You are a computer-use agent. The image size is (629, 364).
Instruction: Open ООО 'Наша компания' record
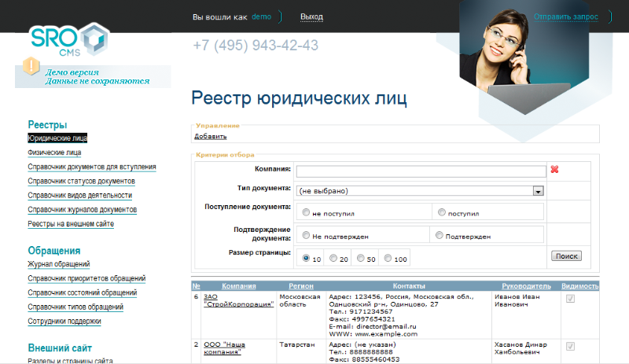[223, 349]
